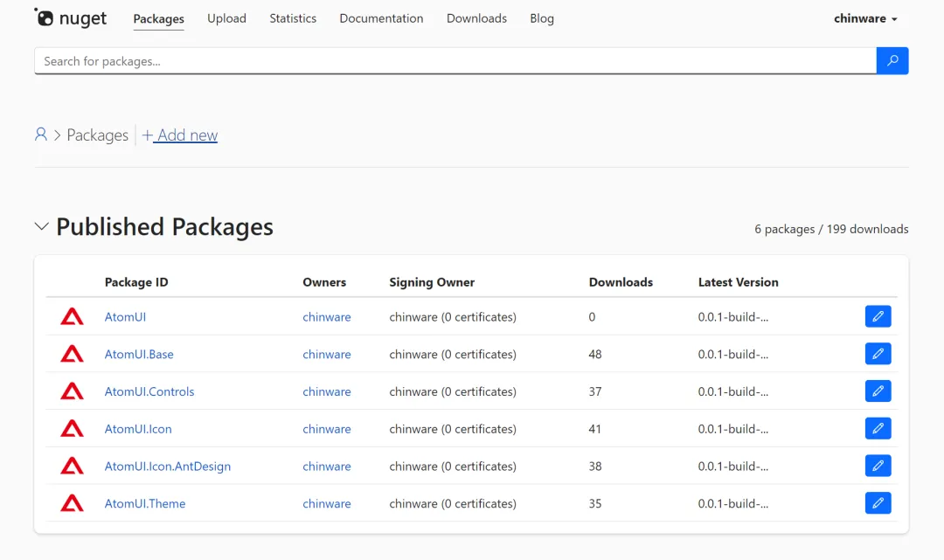Click the Signing Owner column header

click(x=432, y=282)
